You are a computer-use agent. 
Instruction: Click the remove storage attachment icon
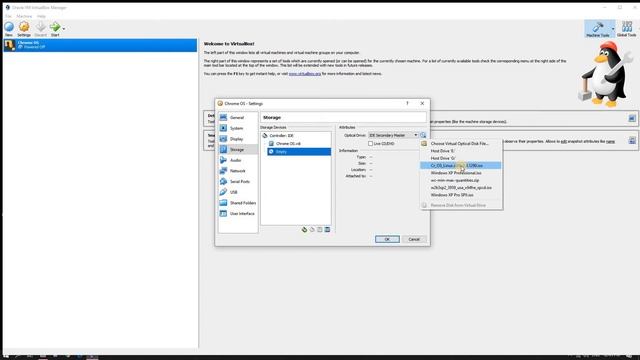327,230
